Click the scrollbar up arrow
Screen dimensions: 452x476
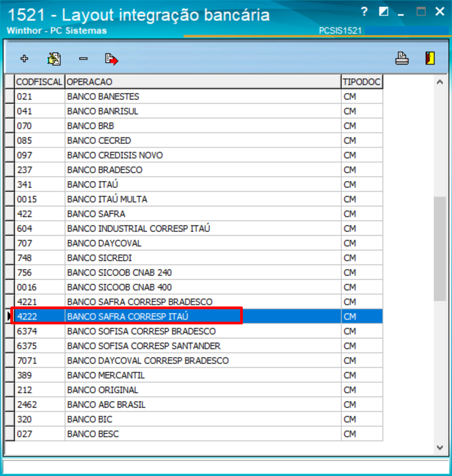click(x=440, y=82)
